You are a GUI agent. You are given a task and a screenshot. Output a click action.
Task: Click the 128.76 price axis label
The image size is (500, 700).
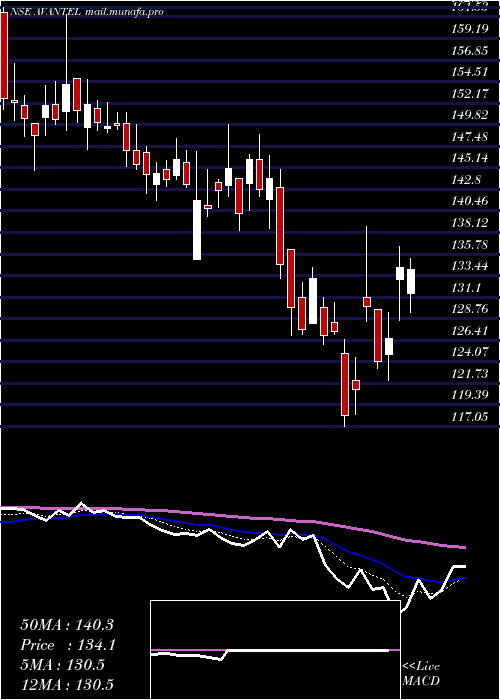pyautogui.click(x=470, y=309)
